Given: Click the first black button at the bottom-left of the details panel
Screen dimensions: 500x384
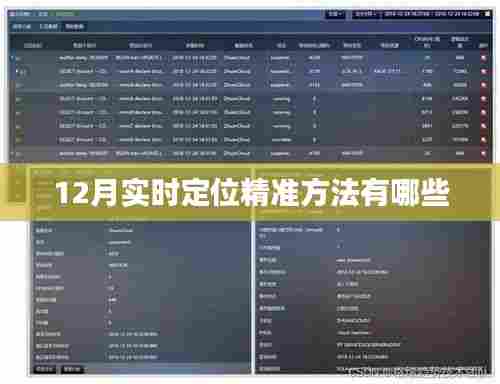Looking at the screenshot, I should [45, 369].
